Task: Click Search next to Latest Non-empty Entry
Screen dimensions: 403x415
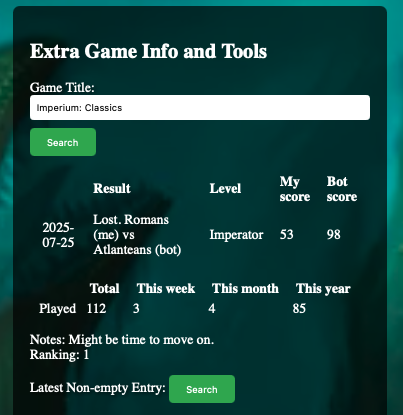Action: click(x=202, y=389)
